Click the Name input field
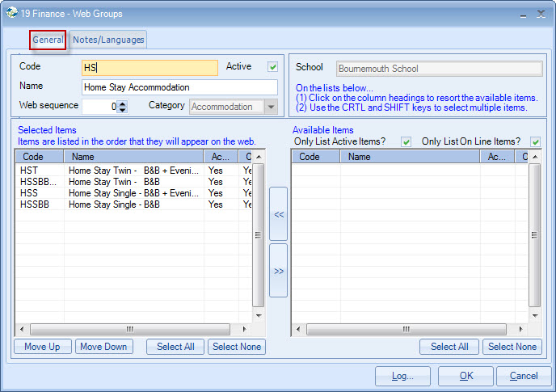Screen dimensions: 556x392 tap(179, 87)
